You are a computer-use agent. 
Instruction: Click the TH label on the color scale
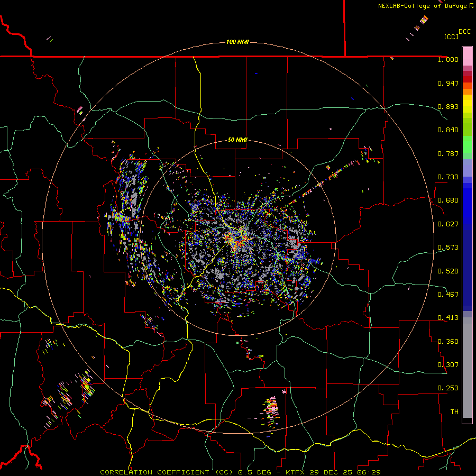[x=454, y=412]
